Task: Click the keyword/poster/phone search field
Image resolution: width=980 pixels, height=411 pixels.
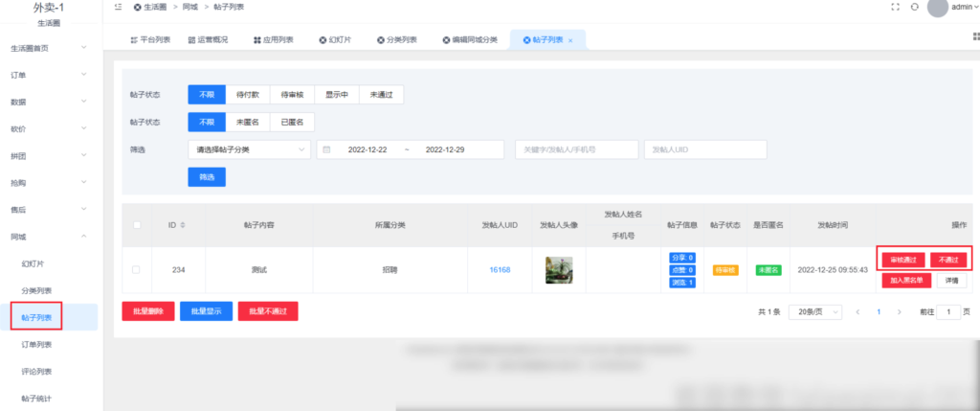Action: click(577, 150)
